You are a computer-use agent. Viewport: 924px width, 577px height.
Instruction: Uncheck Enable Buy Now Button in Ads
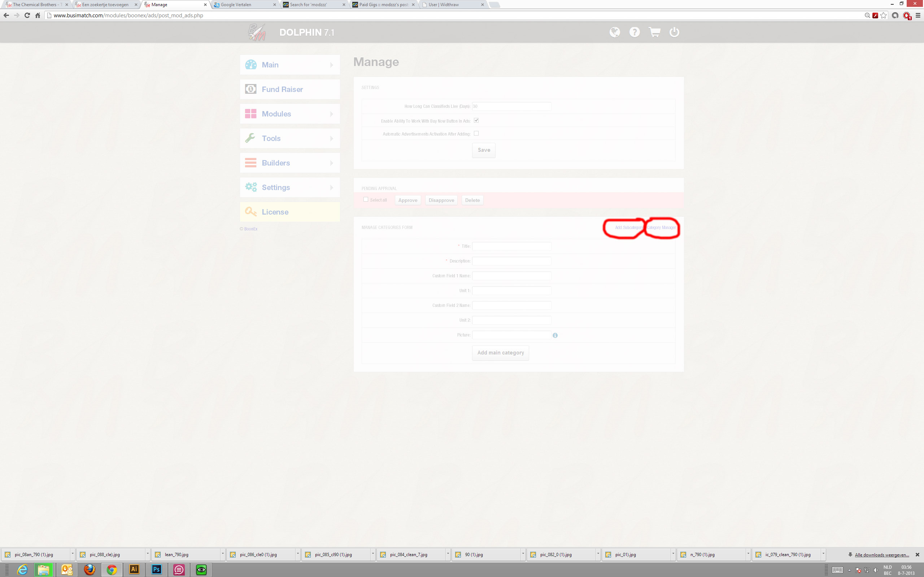click(x=476, y=120)
